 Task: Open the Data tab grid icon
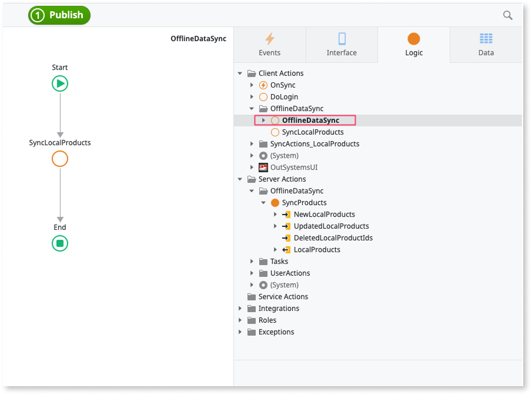coord(486,38)
